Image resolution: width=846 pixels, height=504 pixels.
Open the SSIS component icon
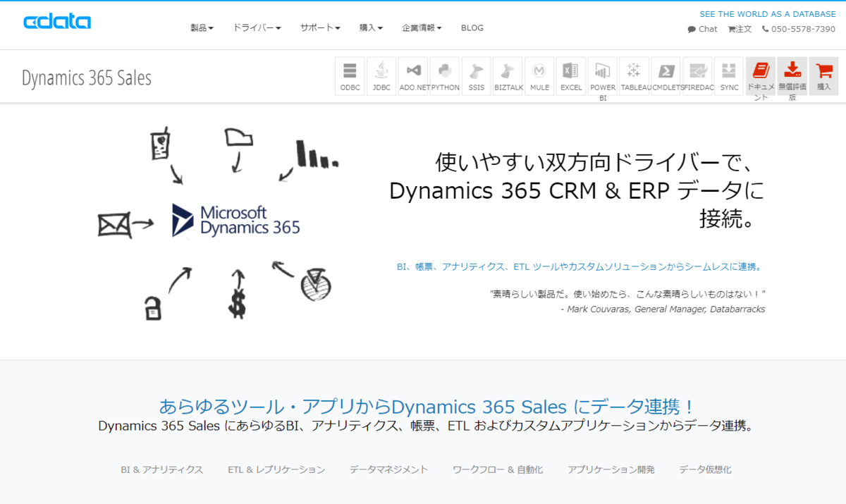pos(477,76)
